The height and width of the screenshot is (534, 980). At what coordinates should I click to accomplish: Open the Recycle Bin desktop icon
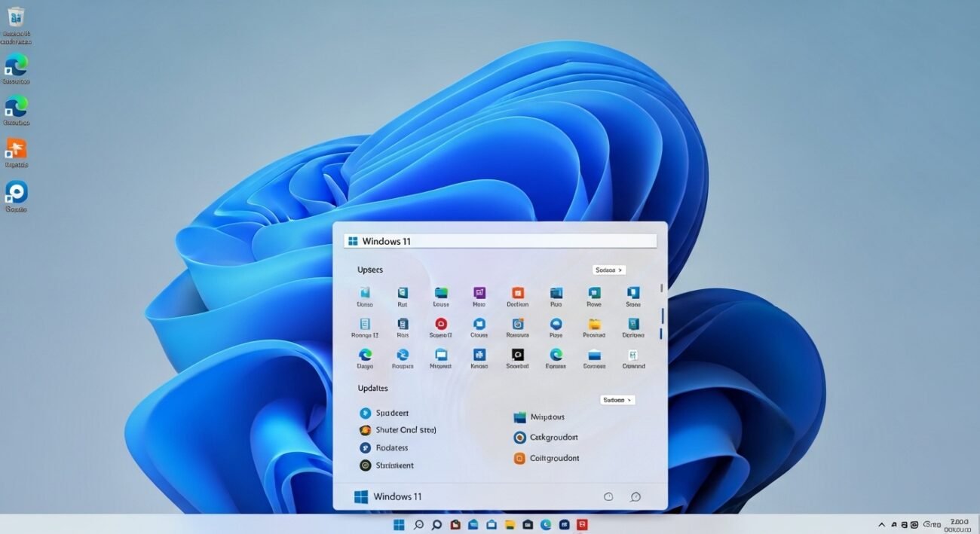coord(15,18)
